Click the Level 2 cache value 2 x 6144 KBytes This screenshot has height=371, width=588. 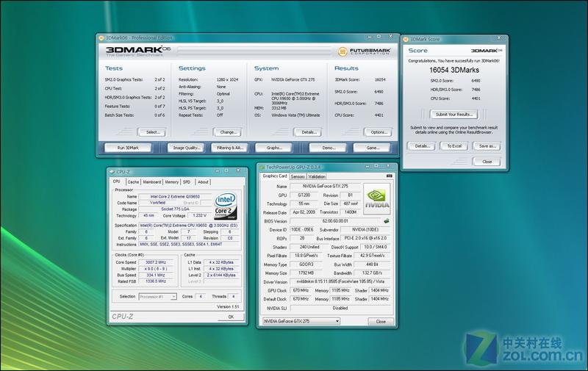tap(221, 275)
